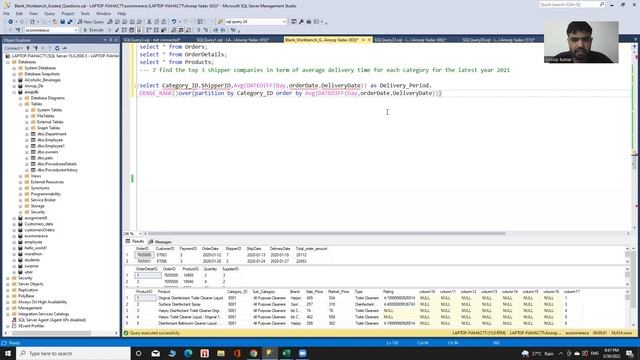Click the DeliveryDate column header
640x360 pixels.
coord(280,249)
